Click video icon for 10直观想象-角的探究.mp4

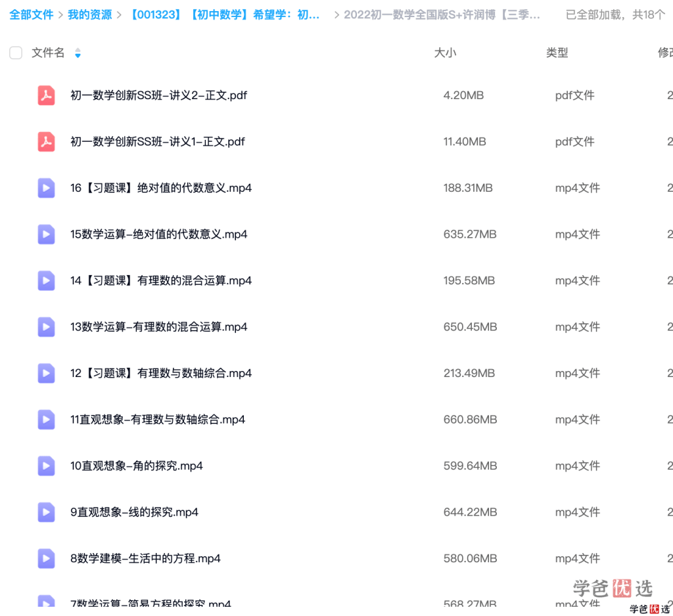[47, 466]
